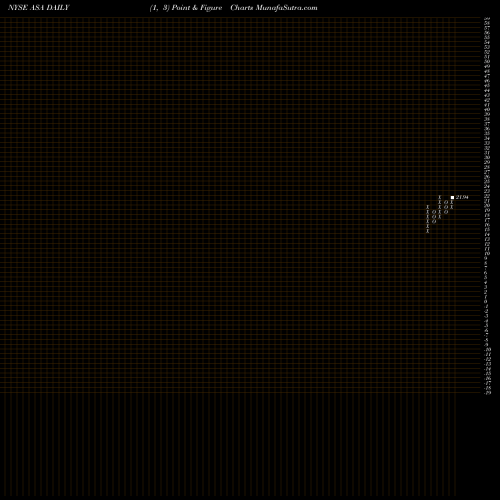Viewport: 500px width, 500px height.
Task: Click the 21.94 current price label
Action: [x=462, y=197]
